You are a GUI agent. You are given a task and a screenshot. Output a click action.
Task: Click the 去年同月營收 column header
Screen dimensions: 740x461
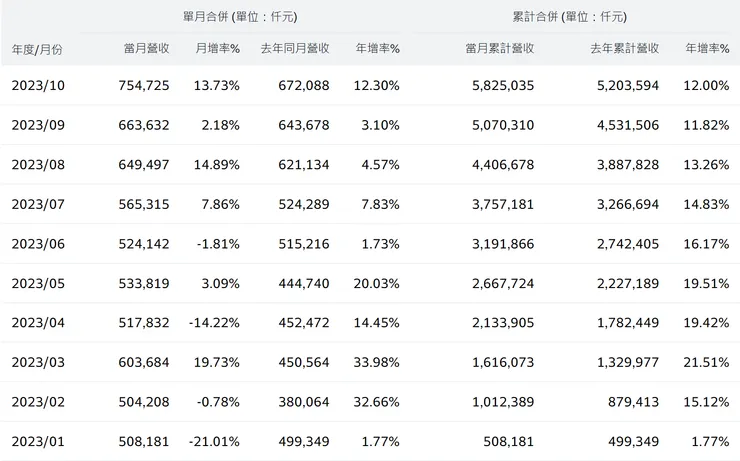coord(294,48)
